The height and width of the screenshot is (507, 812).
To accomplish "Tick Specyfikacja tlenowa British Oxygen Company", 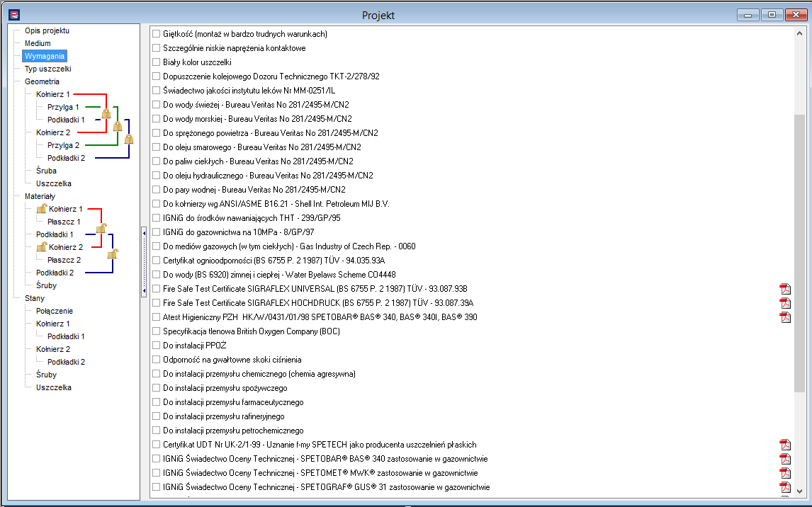I will 157,331.
